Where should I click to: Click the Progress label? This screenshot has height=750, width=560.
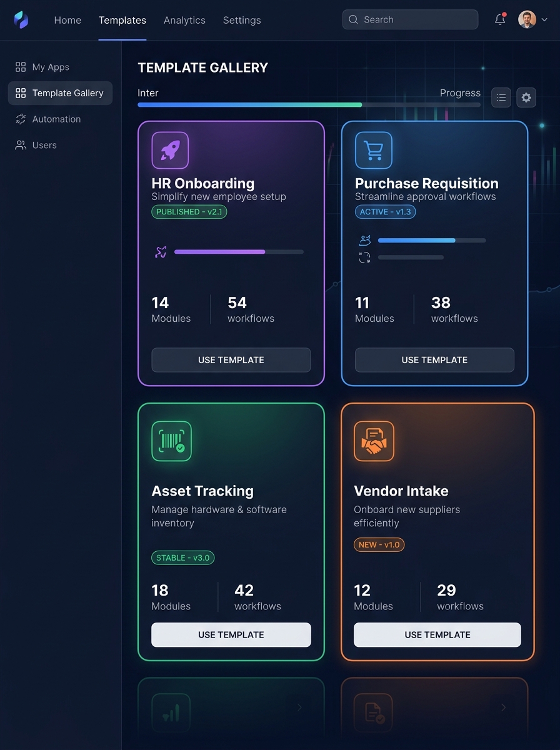click(460, 93)
